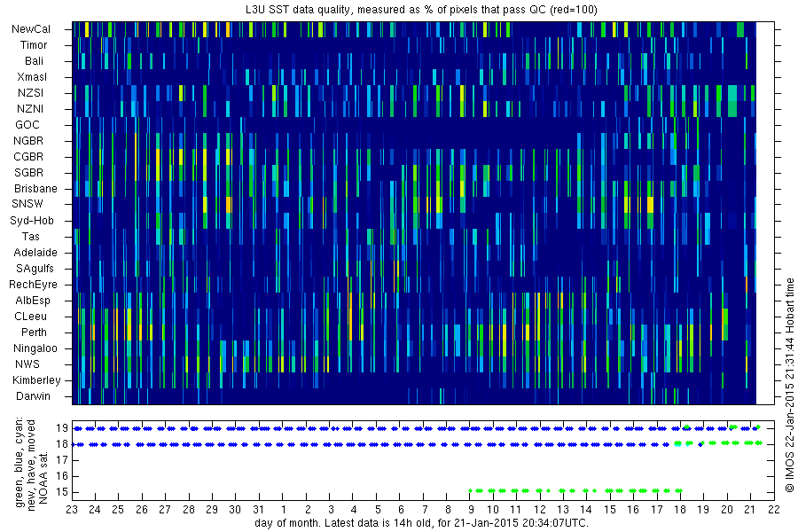Screen dimensions: 798x532
Task: Click the SAgulfs row label
Action: (35, 269)
